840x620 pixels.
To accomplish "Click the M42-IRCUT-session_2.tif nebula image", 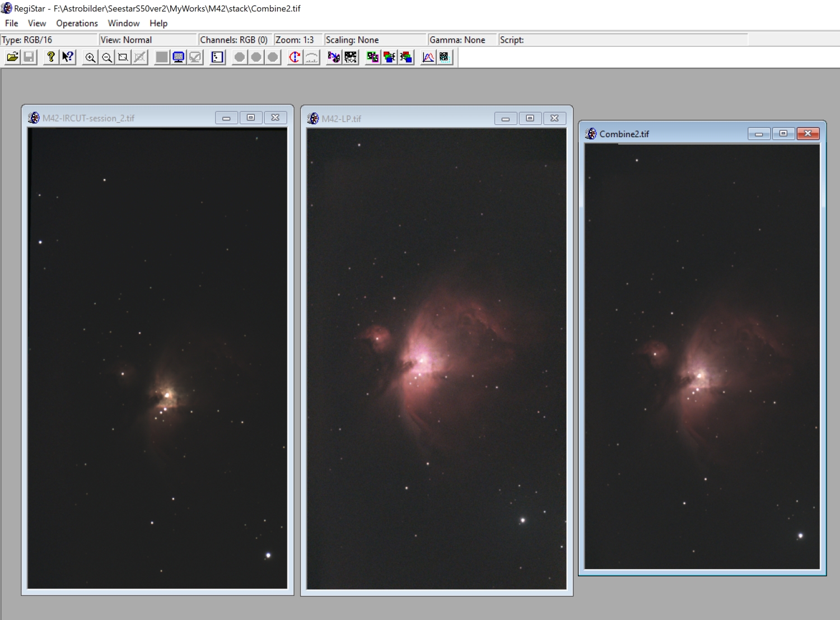I will coord(157,358).
